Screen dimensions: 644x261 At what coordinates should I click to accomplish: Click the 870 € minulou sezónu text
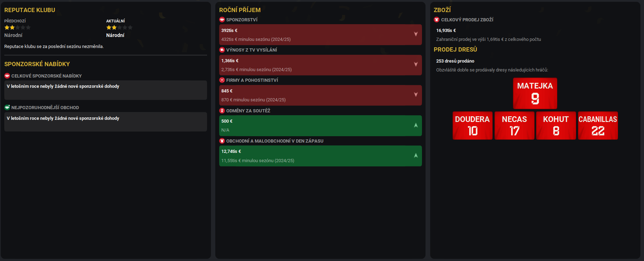tap(253, 100)
